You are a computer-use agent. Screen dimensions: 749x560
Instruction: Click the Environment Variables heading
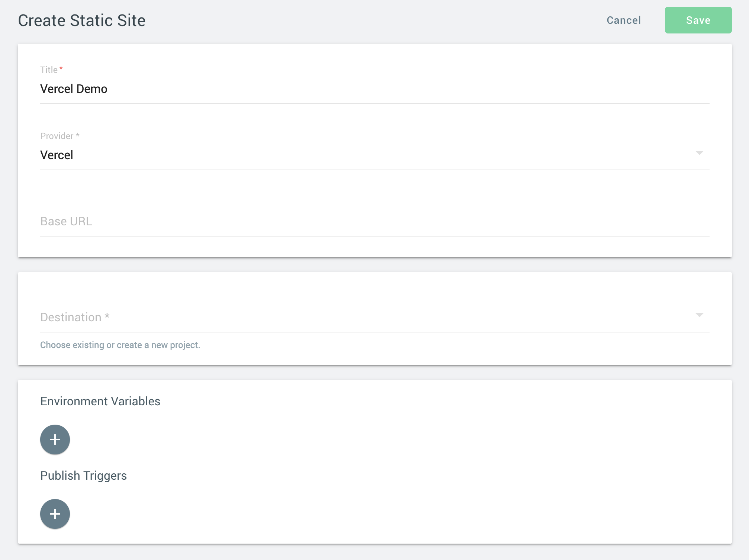100,401
